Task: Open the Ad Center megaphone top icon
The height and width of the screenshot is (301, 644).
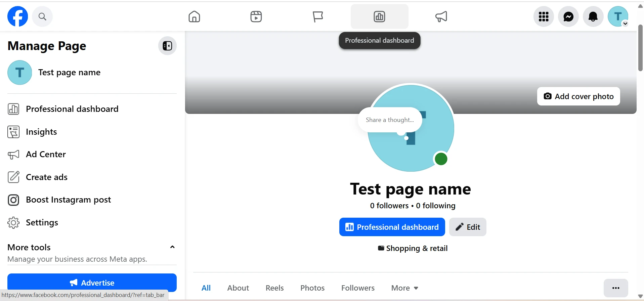Action: 441,16
